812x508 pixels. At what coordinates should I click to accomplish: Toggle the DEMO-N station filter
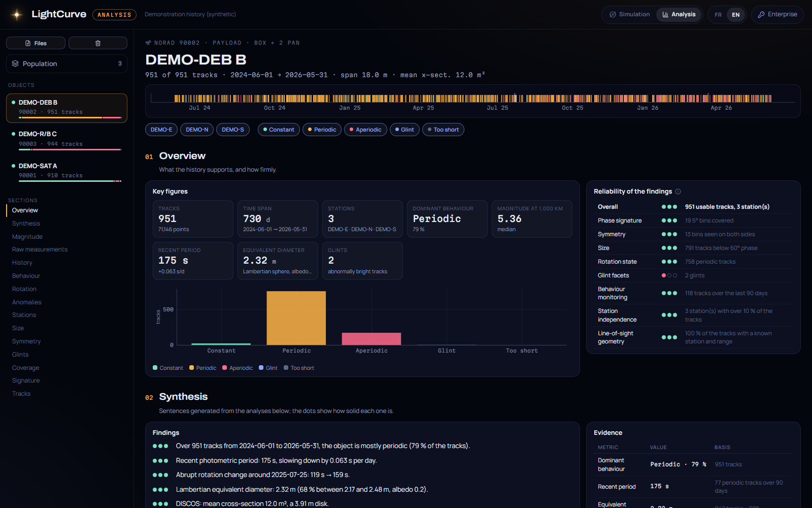click(197, 130)
